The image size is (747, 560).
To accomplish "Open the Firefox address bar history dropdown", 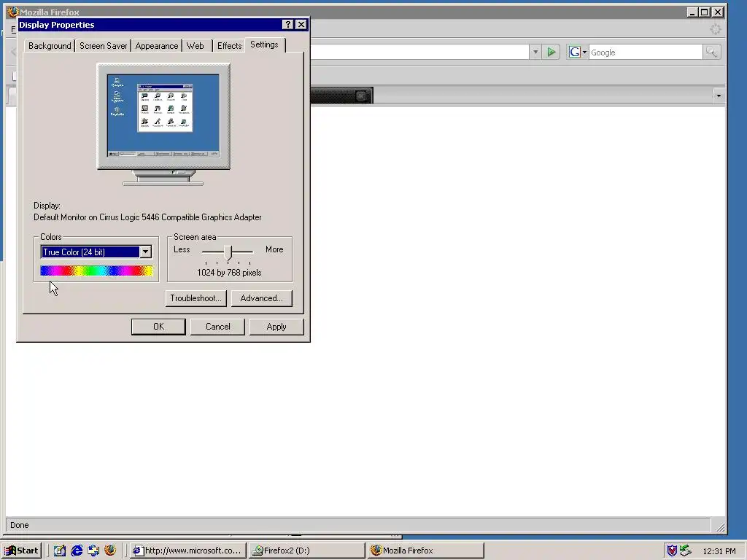I will [535, 52].
